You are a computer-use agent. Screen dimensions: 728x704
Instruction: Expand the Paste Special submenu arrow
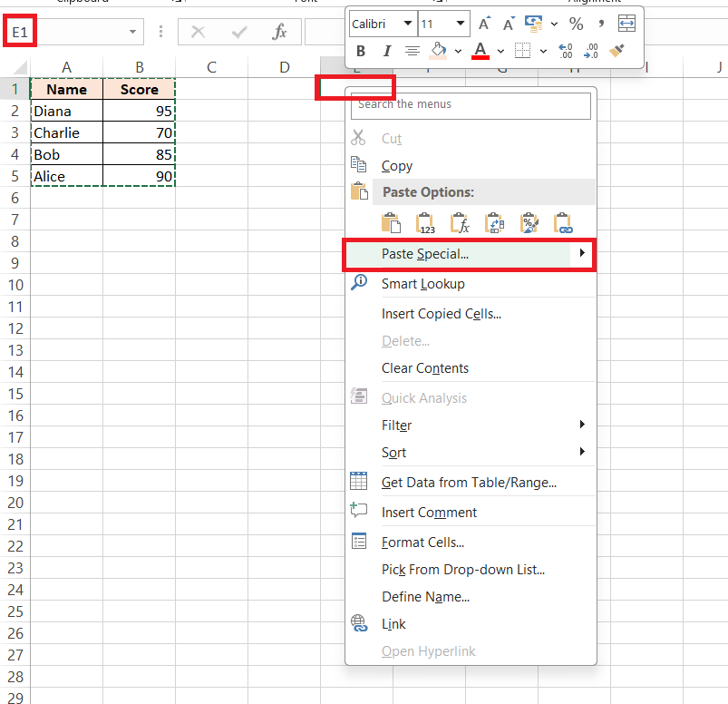pos(582,253)
